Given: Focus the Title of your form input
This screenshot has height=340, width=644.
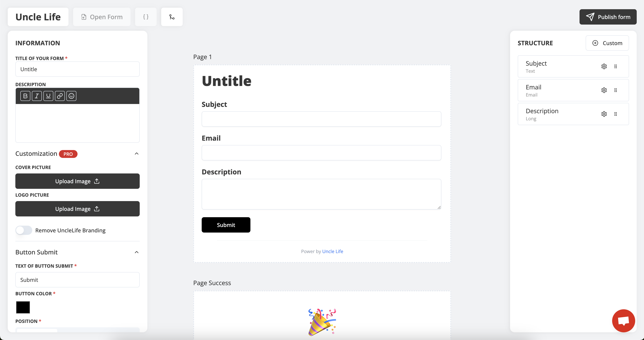Looking at the screenshot, I should [78, 69].
